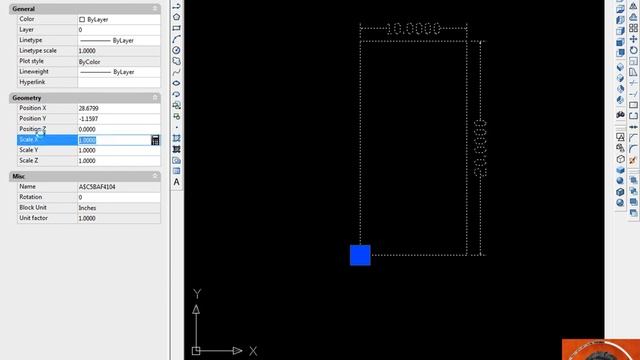Select the Explode modify tool
The image size is (640, 360).
click(633, 160)
